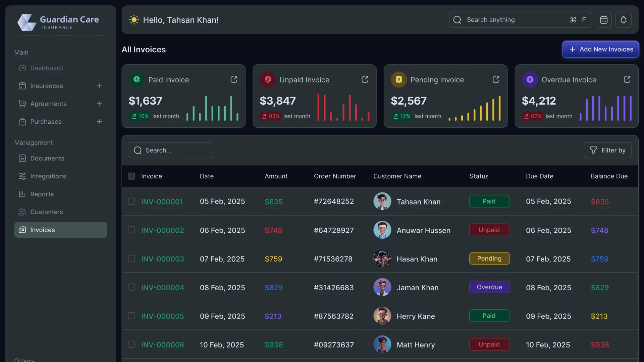This screenshot has width=644, height=362.
Task: Open invoice link INV-000003
Action: [162, 259]
